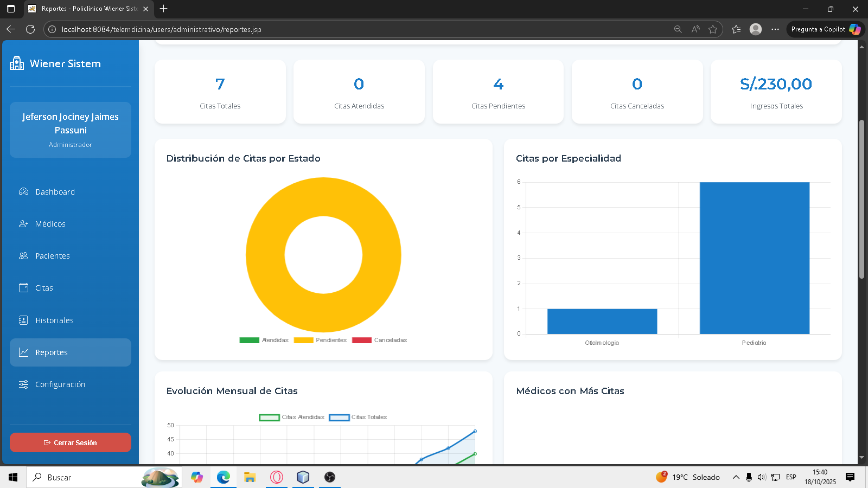
Task: Go back to the previous page
Action: point(11,29)
